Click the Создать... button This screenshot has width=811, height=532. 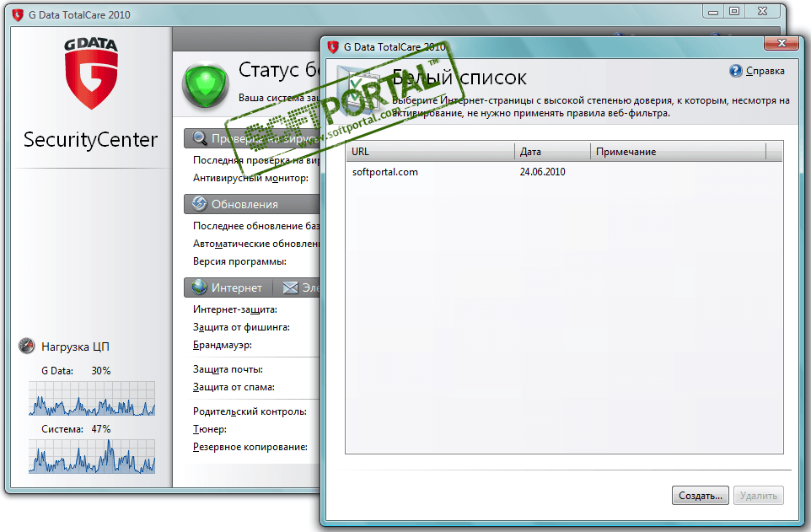click(x=701, y=495)
